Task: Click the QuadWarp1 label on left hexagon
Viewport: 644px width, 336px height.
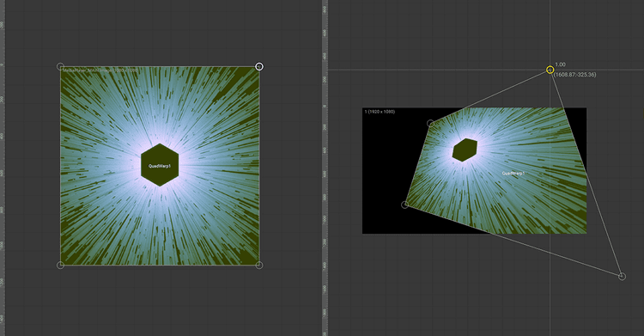Action: click(x=160, y=166)
